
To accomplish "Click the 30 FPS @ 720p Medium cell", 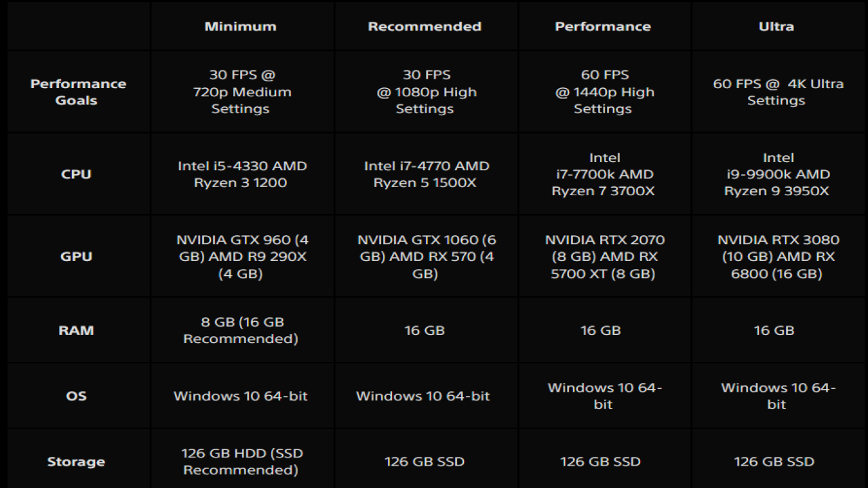I will (x=241, y=91).
